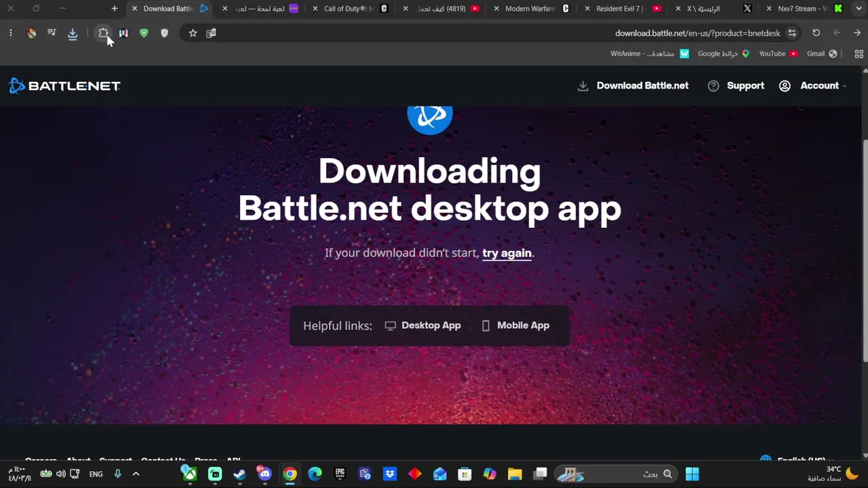Open the bookmarks apps grid icon
This screenshot has height=488, width=868.
(859, 54)
